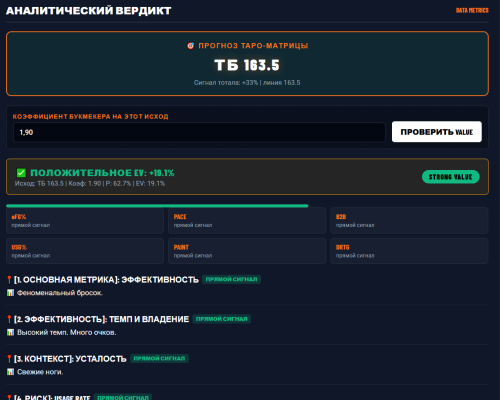Screen dimensions: 500x400
Task: Click the green checkmark next to ПОЛОЖИТЕЛЬНОЕ EV
Action: coord(21,173)
